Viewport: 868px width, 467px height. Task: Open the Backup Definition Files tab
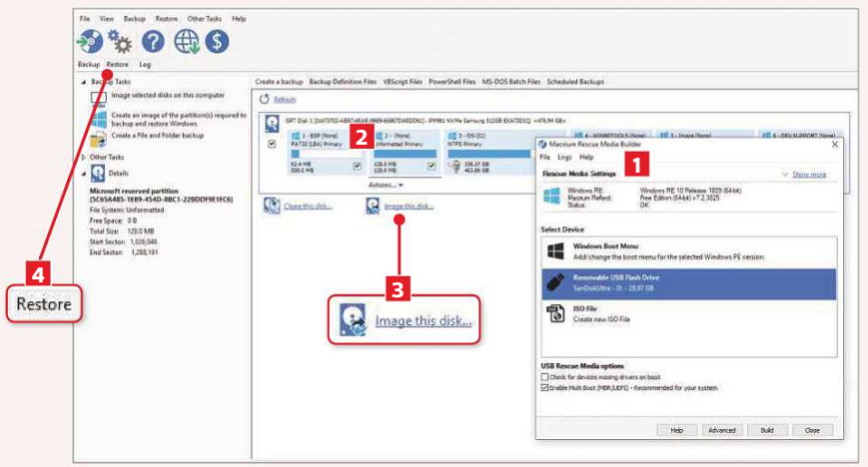pos(343,82)
